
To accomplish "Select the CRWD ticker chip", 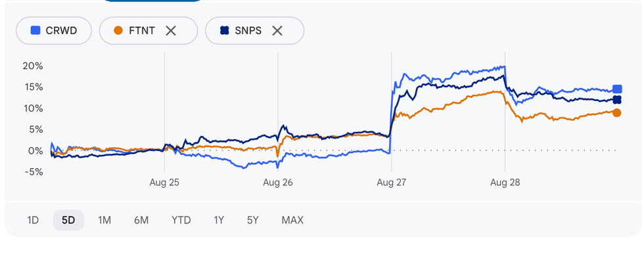I will coord(53,30).
